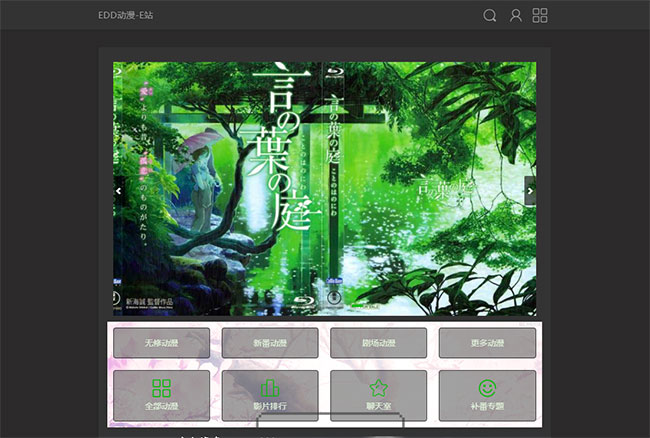Select the 影片排行 ranking label
Image resolution: width=650 pixels, height=438 pixels.
270,407
